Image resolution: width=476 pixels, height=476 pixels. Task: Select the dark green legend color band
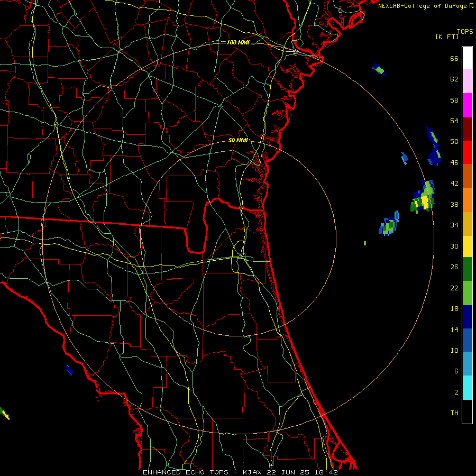pos(467,269)
